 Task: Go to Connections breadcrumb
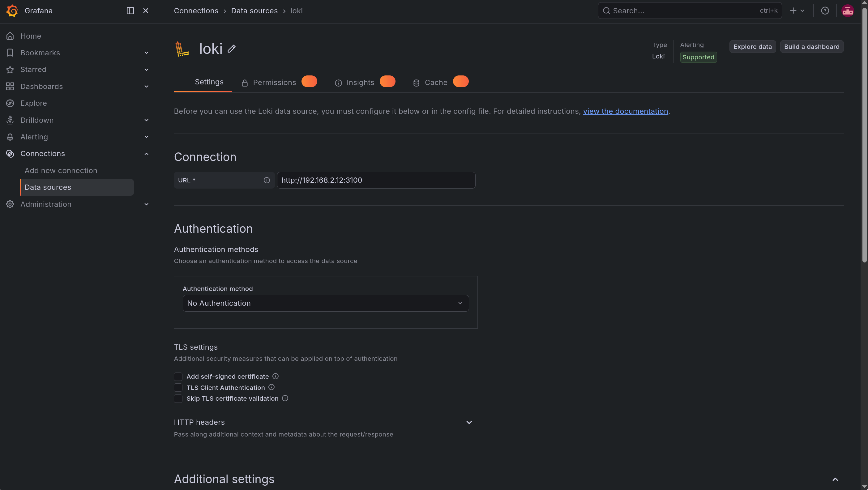pos(196,11)
